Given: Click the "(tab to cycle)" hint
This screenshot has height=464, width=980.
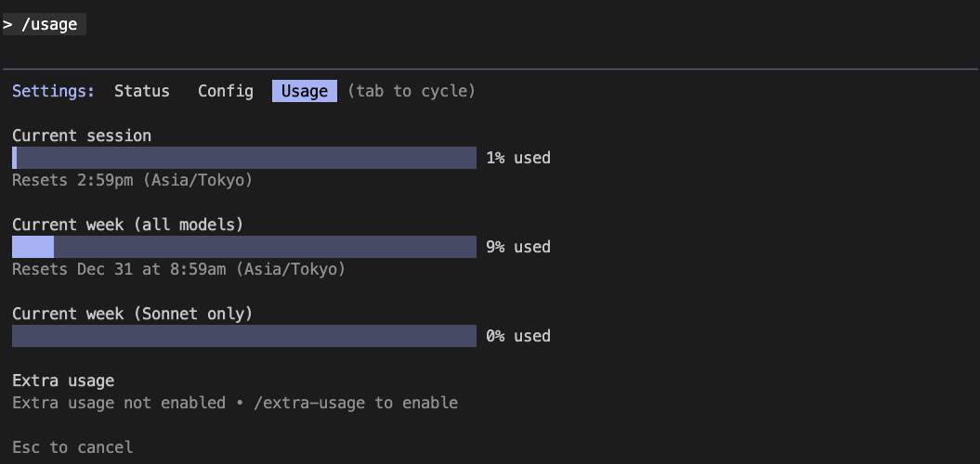Looking at the screenshot, I should click(x=412, y=91).
